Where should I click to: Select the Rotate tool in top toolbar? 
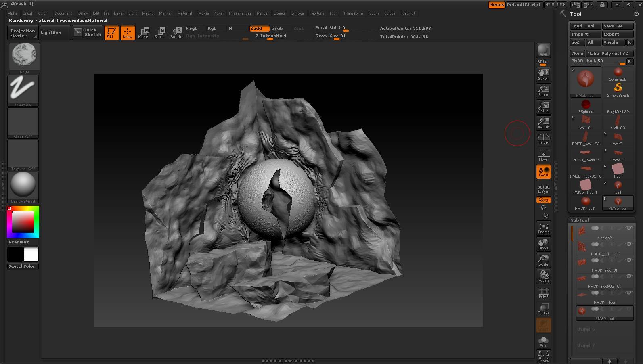click(x=176, y=32)
